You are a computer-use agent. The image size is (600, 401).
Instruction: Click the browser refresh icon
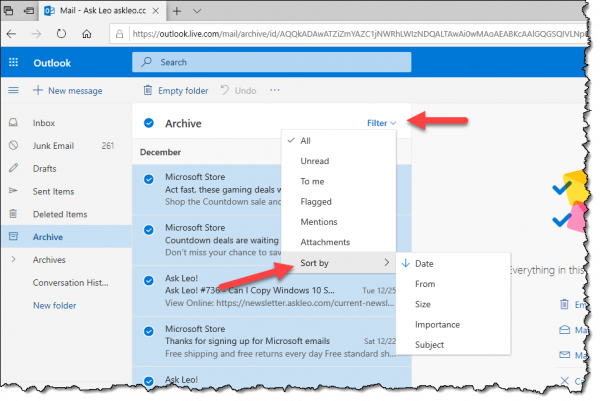(62, 34)
